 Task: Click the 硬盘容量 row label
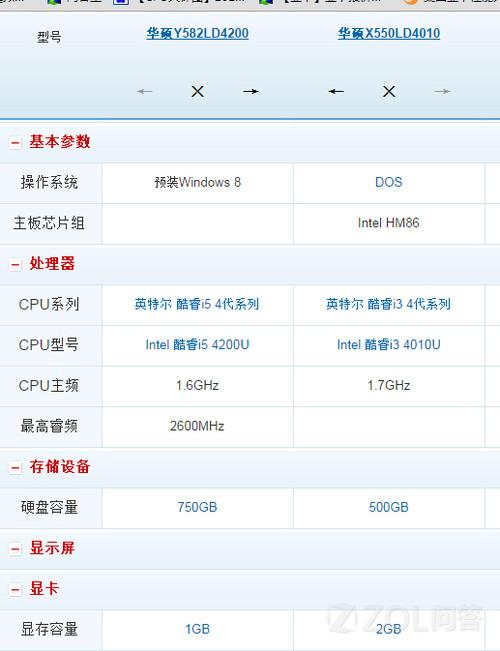[x=49, y=507]
